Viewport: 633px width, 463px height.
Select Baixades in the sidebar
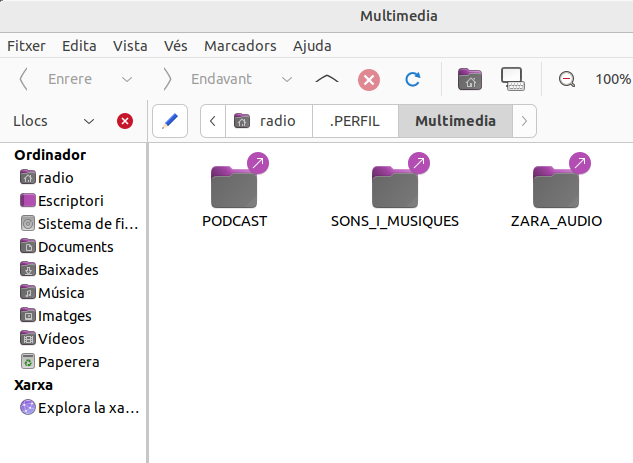tap(68, 270)
